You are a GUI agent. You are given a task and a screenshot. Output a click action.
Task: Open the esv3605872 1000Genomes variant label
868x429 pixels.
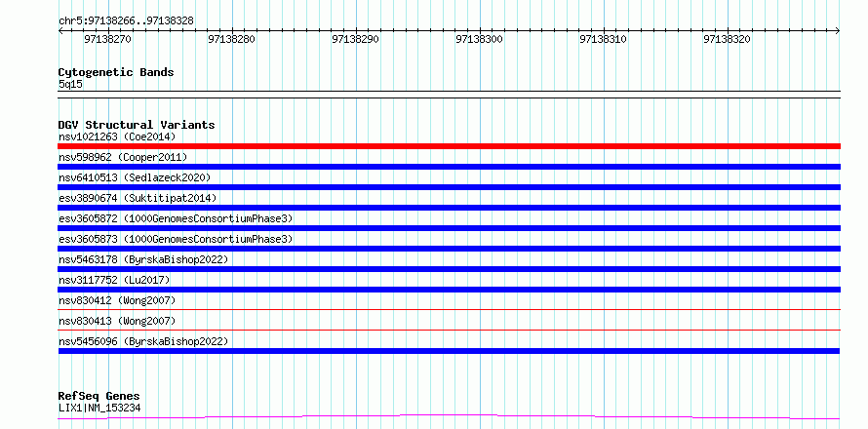[x=176, y=218]
